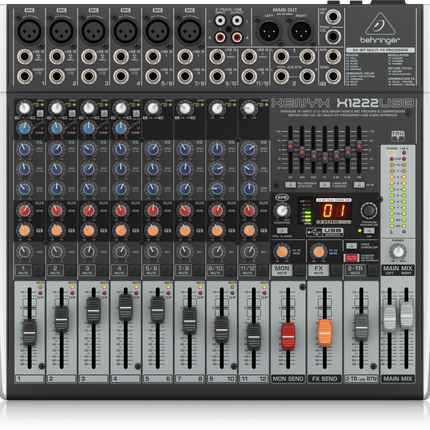Click the channel 4 EQ Mid knob
Image resolution: width=430 pixels, height=430 pixels.
121,169
